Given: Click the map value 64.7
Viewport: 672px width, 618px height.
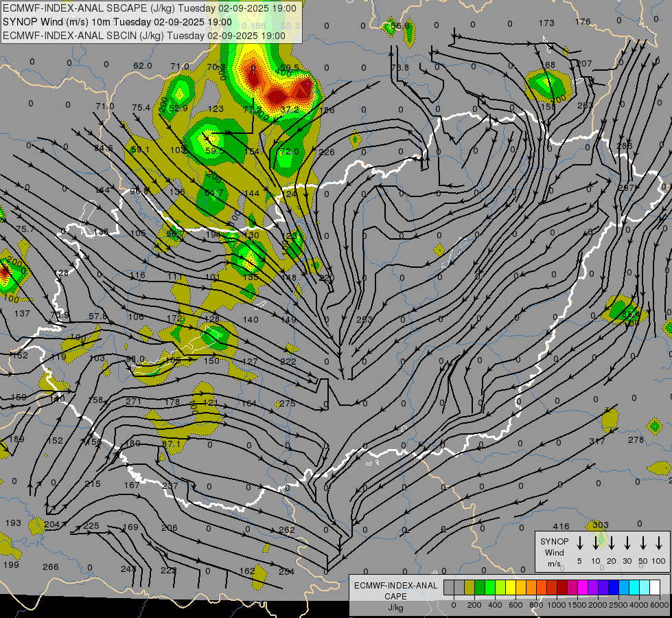Looking at the screenshot, I should point(214,192).
